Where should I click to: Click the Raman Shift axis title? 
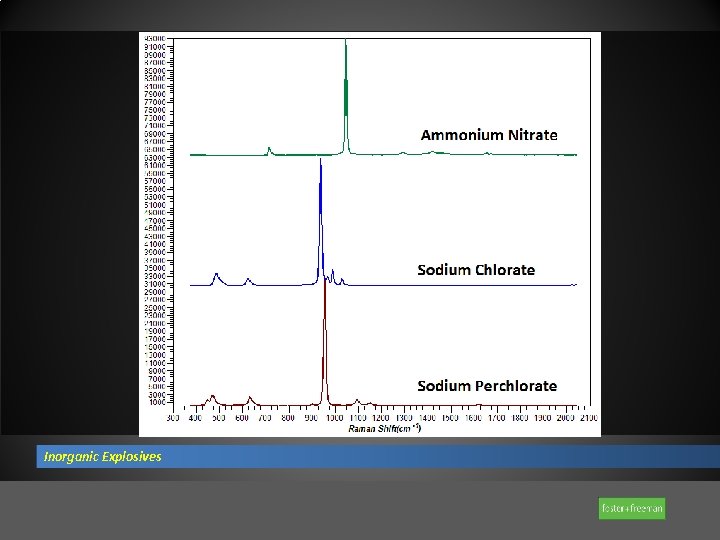[384, 428]
